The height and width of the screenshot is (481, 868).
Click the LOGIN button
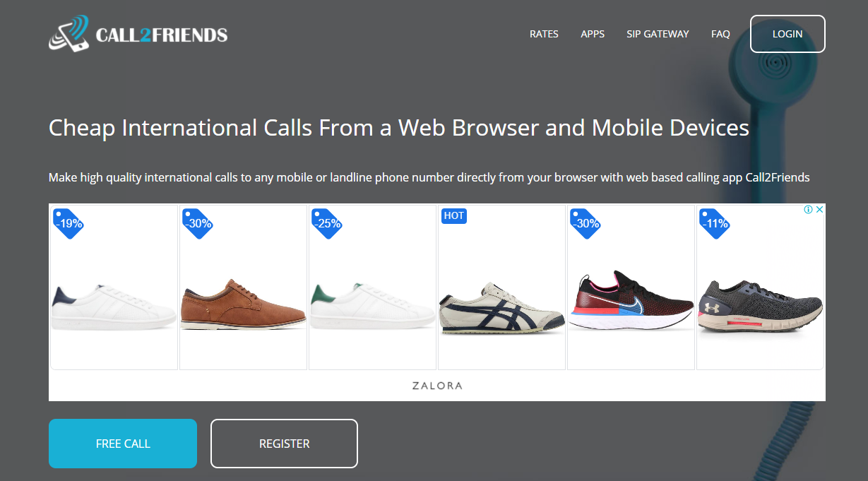point(787,34)
